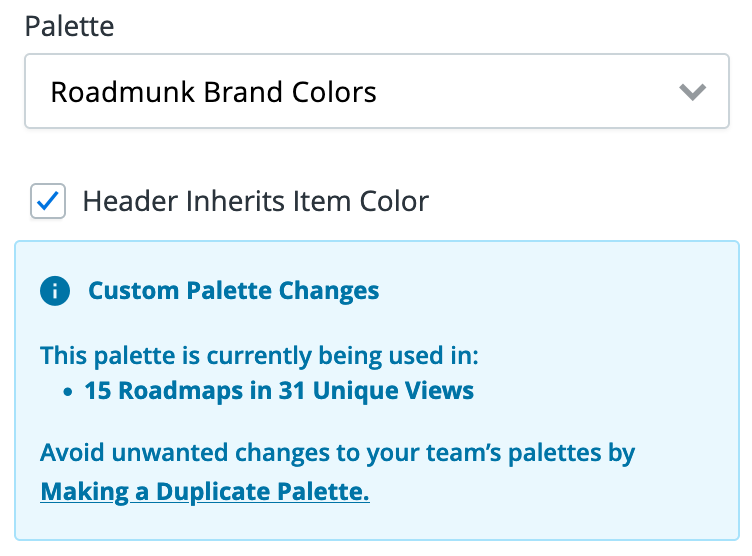The width and height of the screenshot is (752, 556).
Task: Click the bullet point before 15 Roadmaps
Action: click(68, 391)
